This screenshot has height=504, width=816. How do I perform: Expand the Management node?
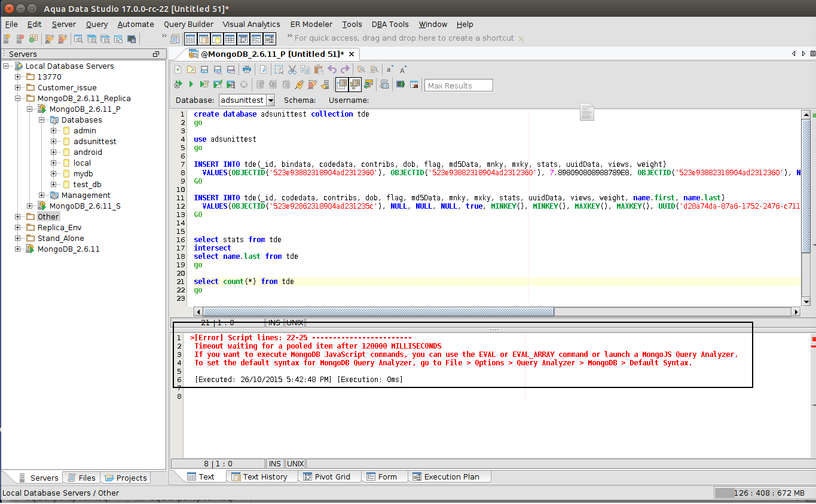(42, 195)
